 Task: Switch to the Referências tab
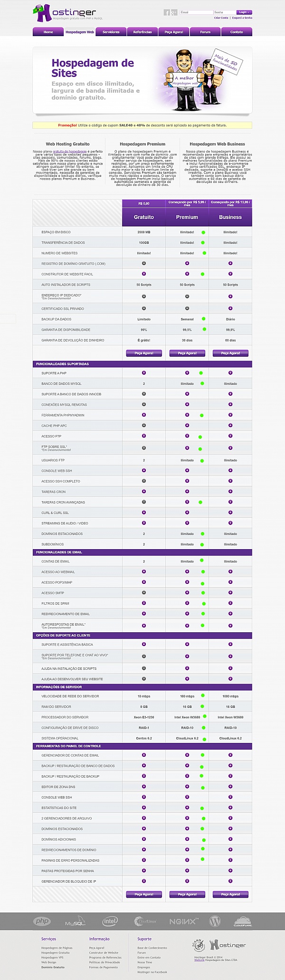point(142,32)
